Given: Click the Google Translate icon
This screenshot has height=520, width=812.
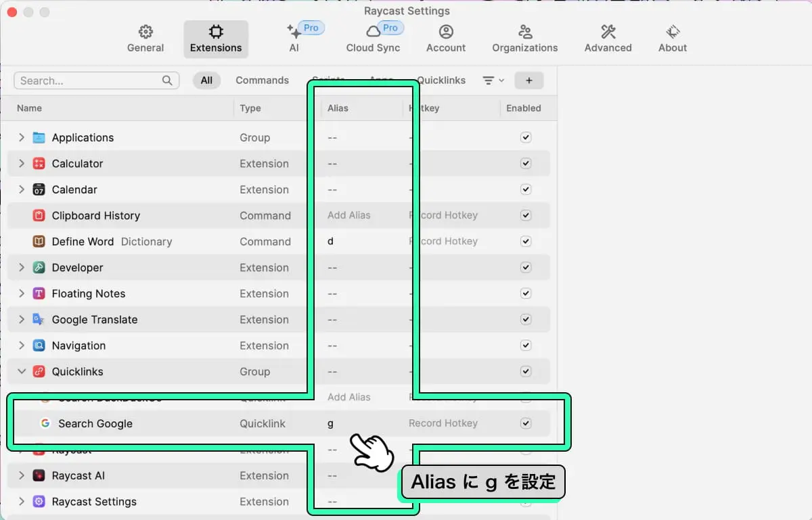Looking at the screenshot, I should [x=39, y=320].
